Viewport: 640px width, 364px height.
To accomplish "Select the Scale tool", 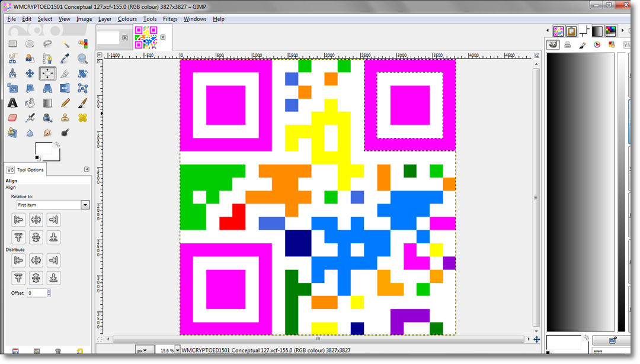I will coord(12,88).
